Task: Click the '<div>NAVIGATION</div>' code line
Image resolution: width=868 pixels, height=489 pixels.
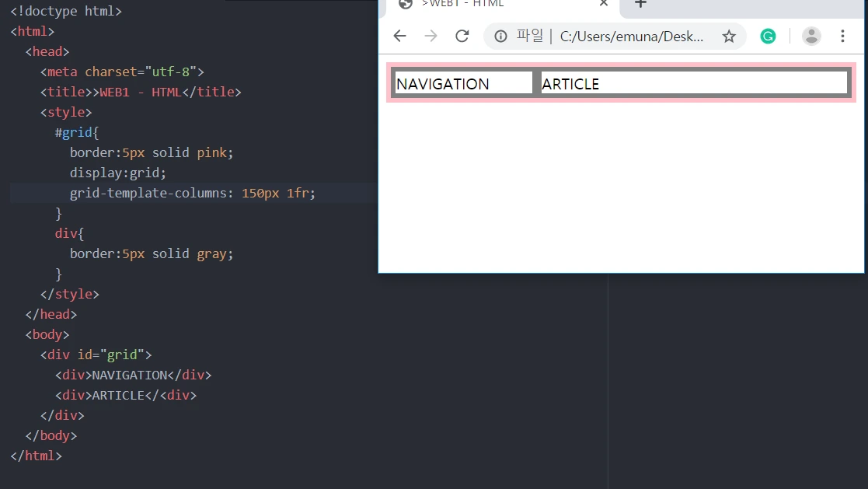Action: [x=133, y=375]
